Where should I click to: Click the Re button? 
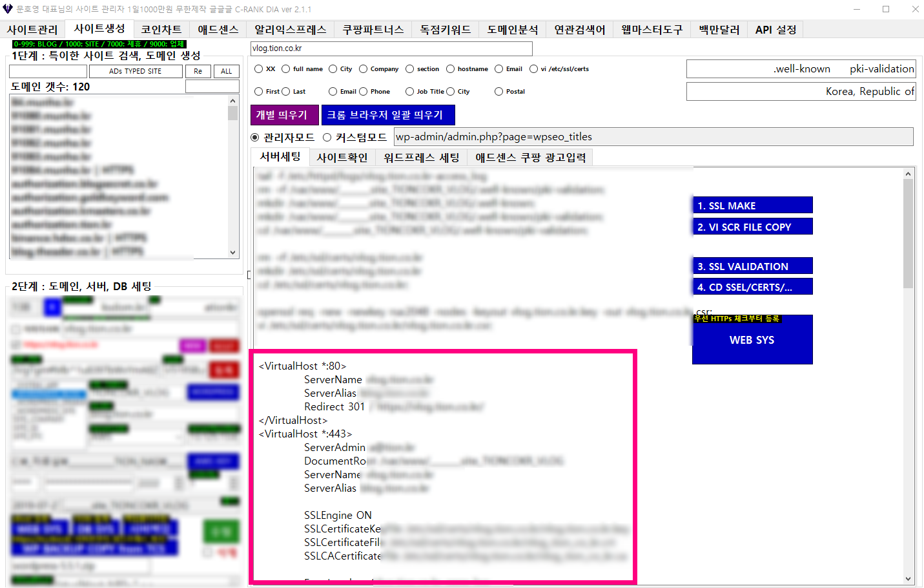[198, 71]
